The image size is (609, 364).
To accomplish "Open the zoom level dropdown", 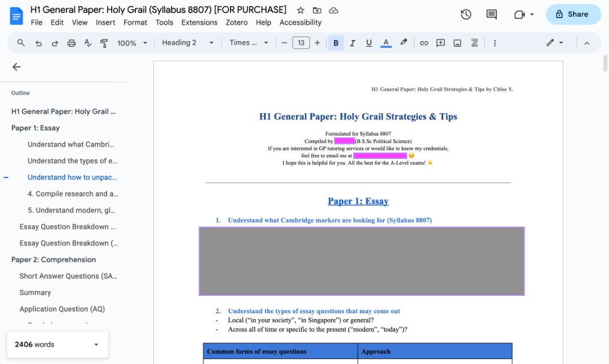I will click(x=132, y=43).
